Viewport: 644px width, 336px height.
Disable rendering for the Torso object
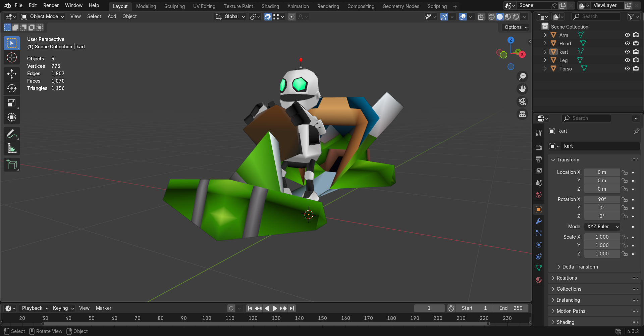pyautogui.click(x=636, y=68)
